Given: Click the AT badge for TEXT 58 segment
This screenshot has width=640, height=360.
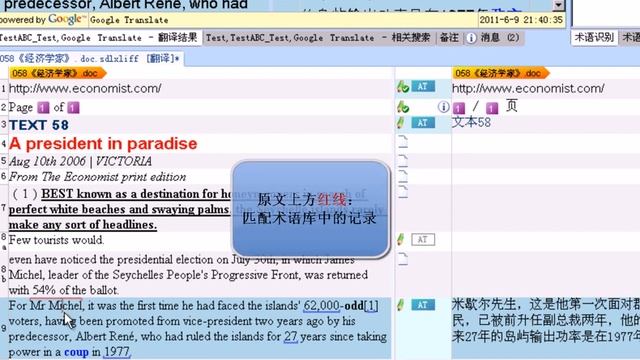Looking at the screenshot, I should click(x=423, y=122).
